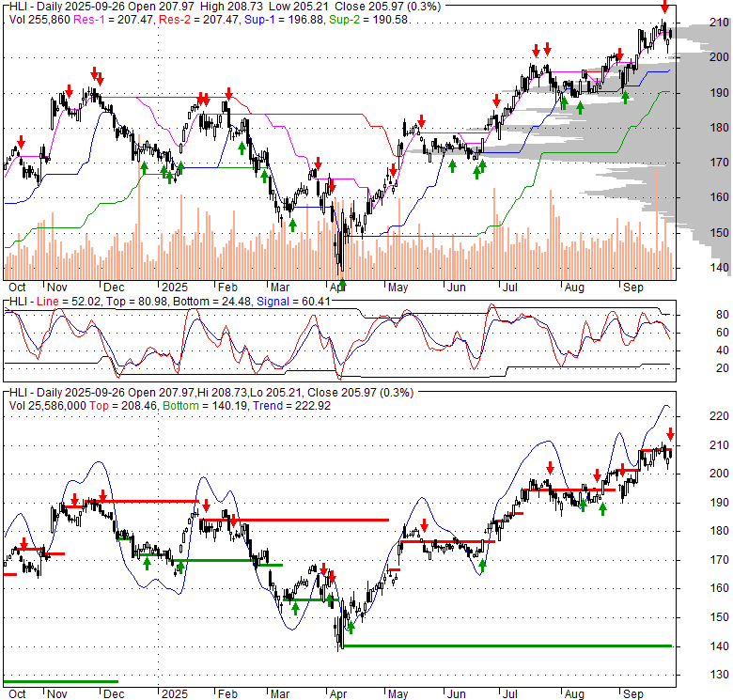The width and height of the screenshot is (733, 700).
Task: Click the Line = 52.02 label
Action: click(x=69, y=302)
